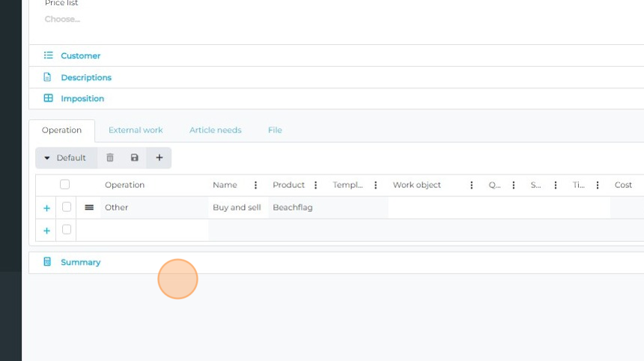Open Work object column three-dot menu

[471, 185]
